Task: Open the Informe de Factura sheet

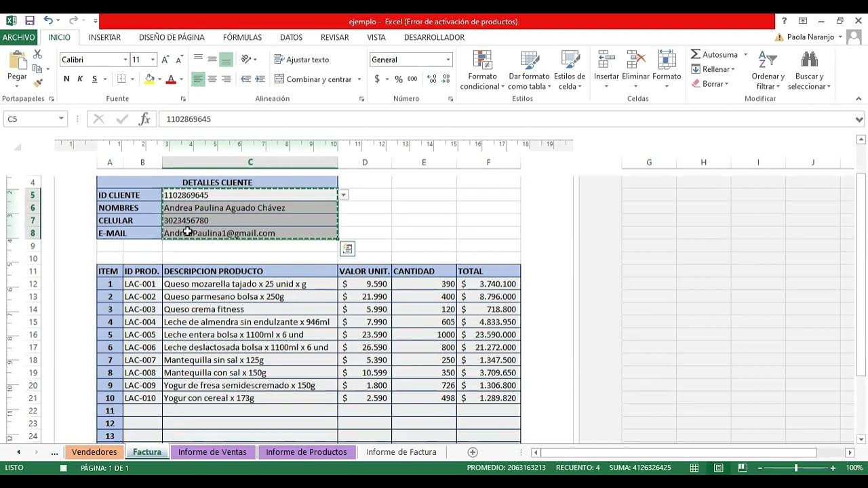Action: coord(401,452)
